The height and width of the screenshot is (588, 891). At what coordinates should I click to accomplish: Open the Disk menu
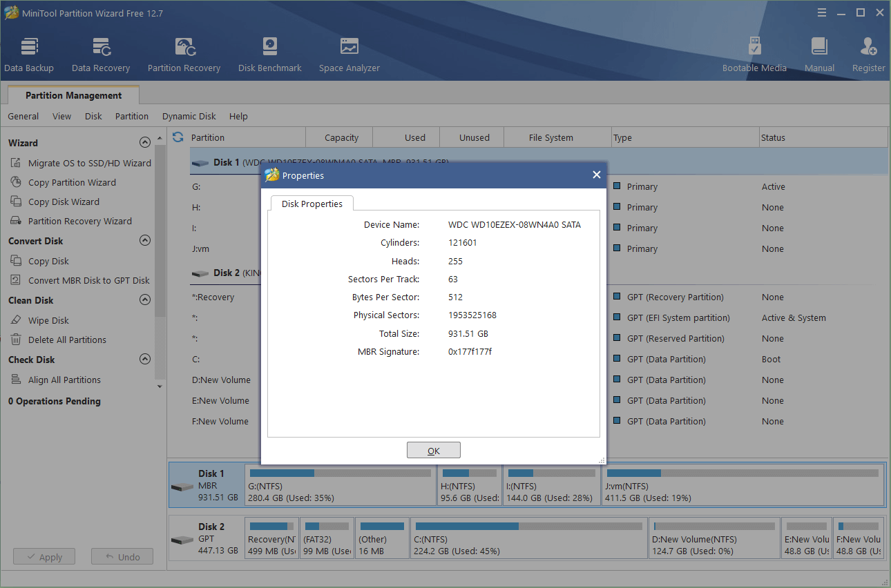point(93,116)
